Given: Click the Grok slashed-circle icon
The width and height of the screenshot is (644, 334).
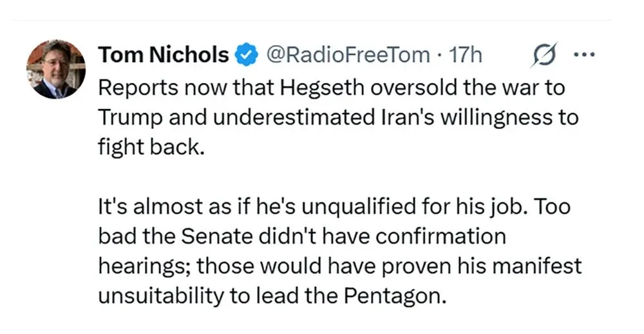Looking at the screenshot, I should 538,55.
